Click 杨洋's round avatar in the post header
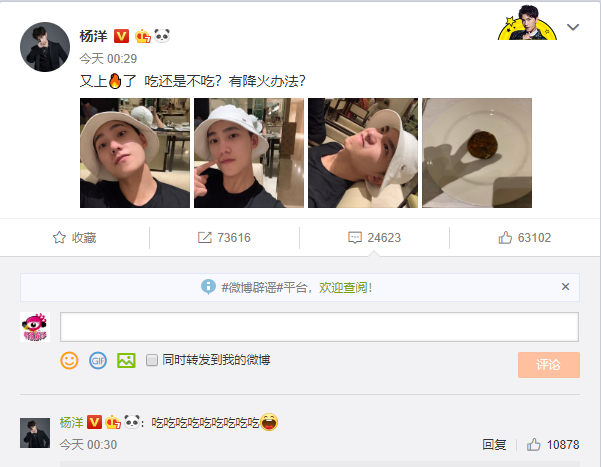Viewport: 601px width, 467px height. pos(45,47)
